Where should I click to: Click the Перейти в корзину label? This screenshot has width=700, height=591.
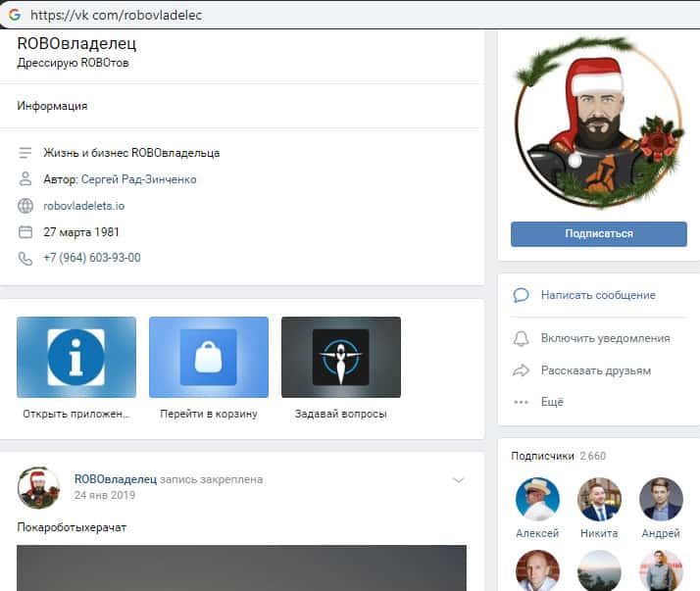[209, 414]
